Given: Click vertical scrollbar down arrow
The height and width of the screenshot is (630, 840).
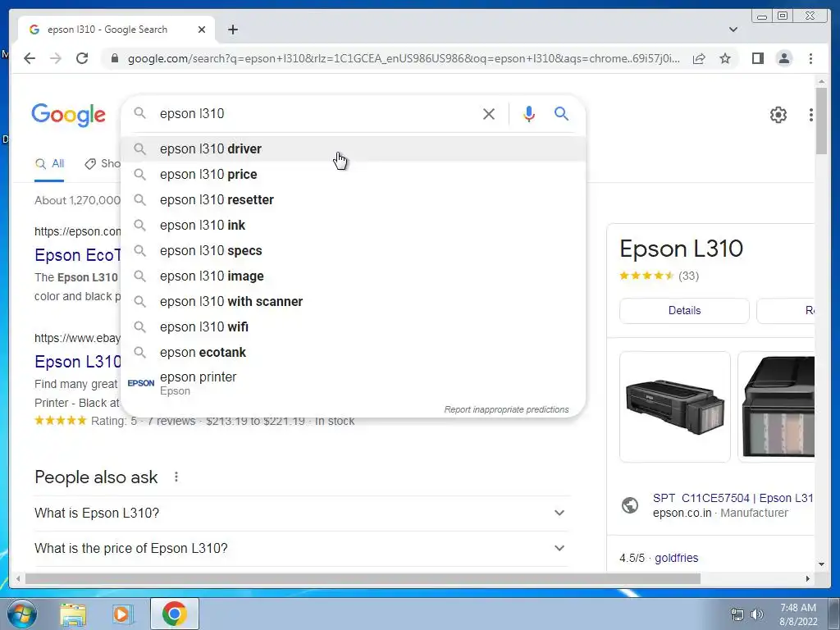Looking at the screenshot, I should 822,564.
